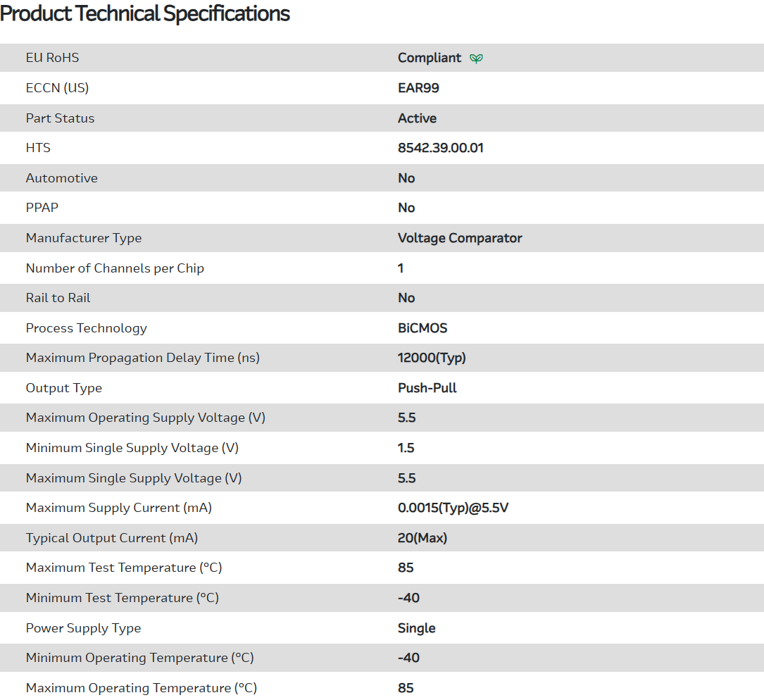
Task: Click the Rail to Rail label
Action: click(x=58, y=298)
